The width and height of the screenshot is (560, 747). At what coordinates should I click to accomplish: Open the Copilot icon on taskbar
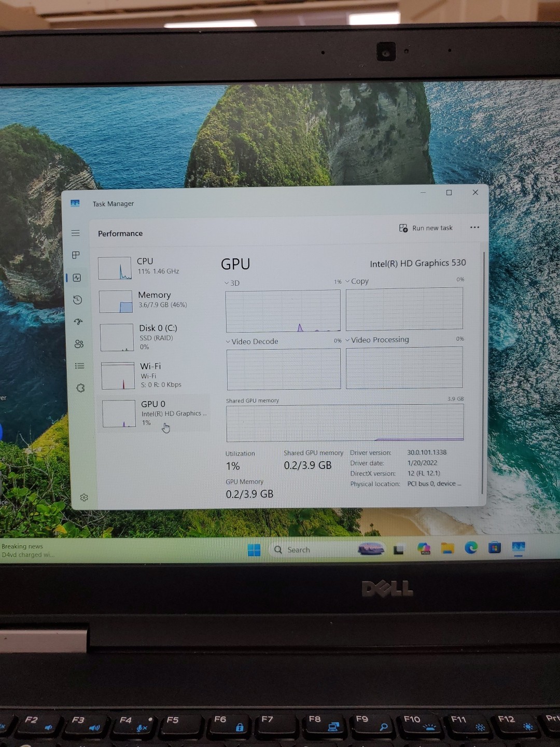pos(424,548)
